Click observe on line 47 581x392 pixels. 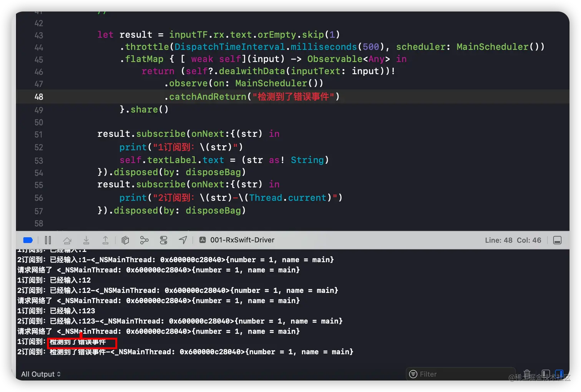pyautogui.click(x=189, y=83)
